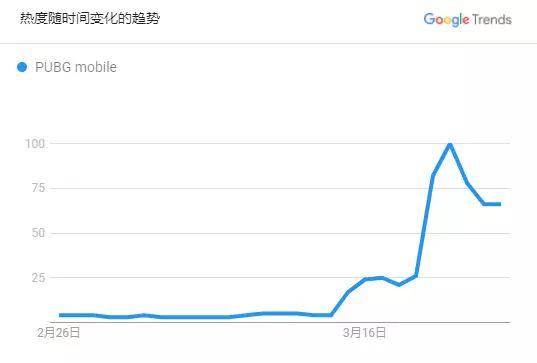Click the 2月26日 date label on axis
This screenshot has width=537, height=363.
coord(59,333)
